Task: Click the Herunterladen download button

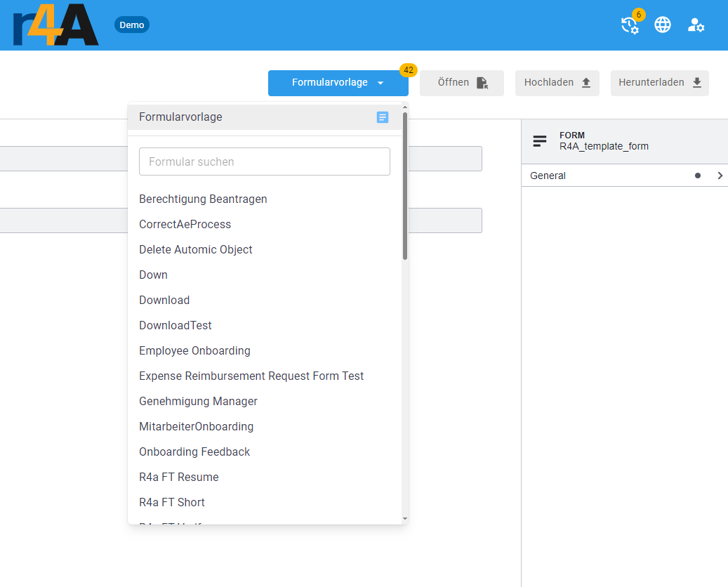Action: coord(659,83)
